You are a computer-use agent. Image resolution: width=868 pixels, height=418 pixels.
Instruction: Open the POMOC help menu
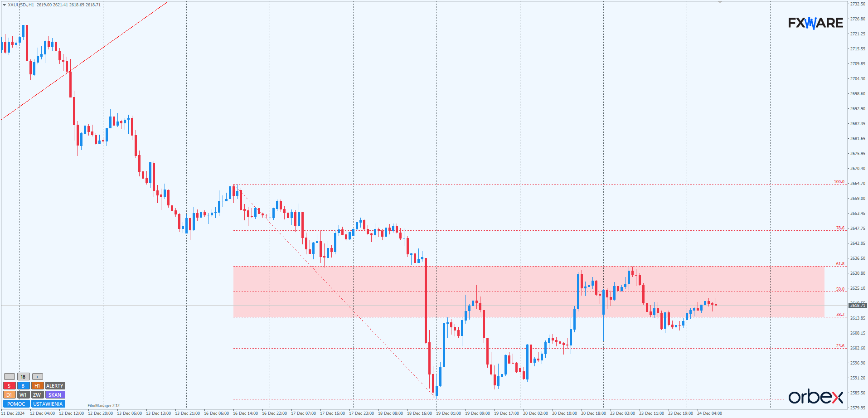[x=16, y=404]
